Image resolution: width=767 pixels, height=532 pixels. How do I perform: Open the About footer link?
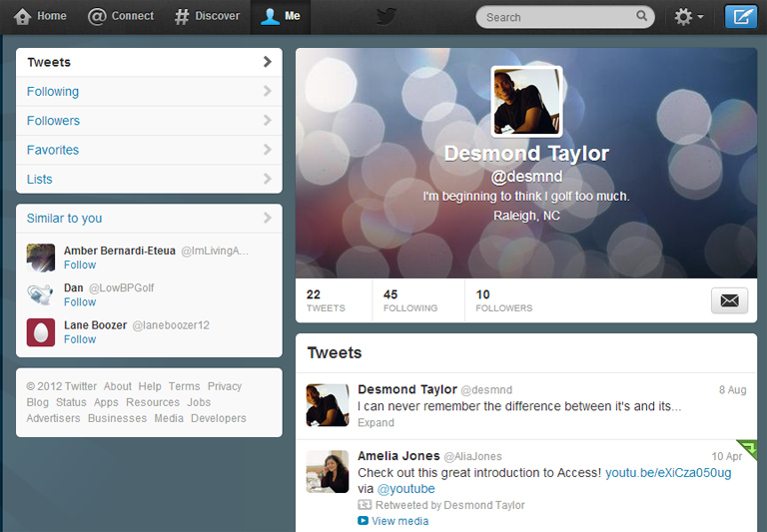pos(118,386)
